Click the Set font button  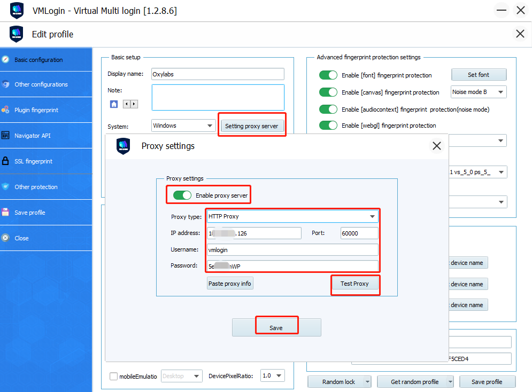point(479,75)
